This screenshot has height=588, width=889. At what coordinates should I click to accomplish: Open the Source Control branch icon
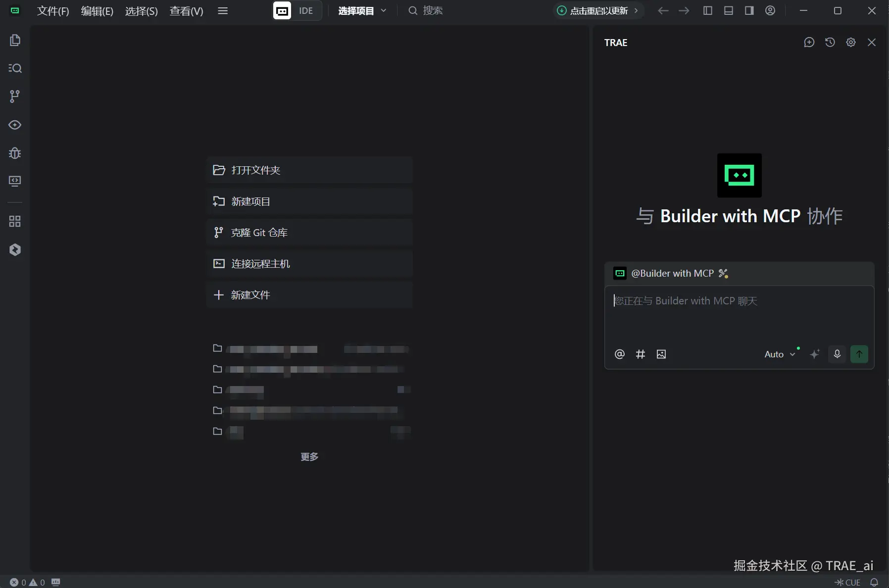(15, 96)
